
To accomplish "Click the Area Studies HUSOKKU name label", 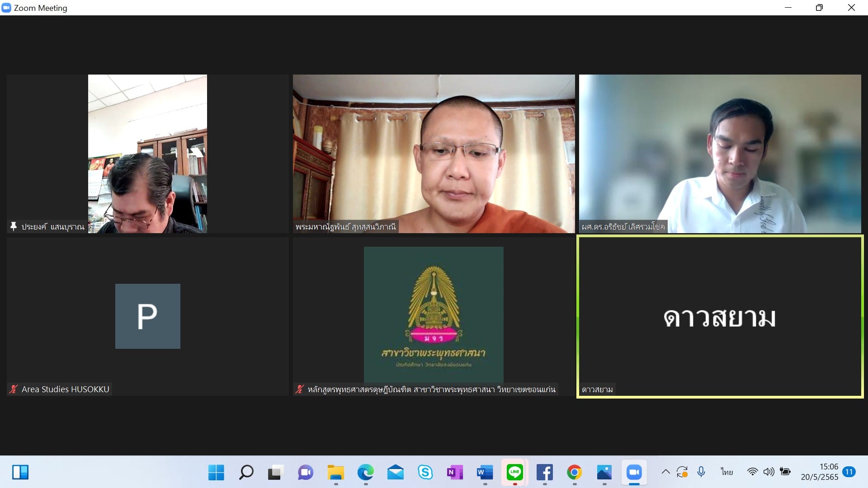I will pos(66,389).
